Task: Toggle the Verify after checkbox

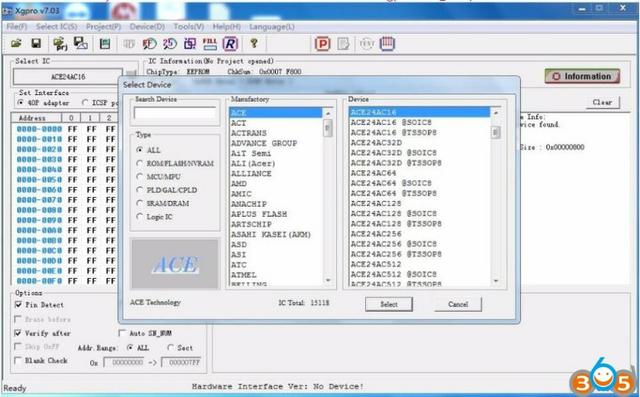Action: (x=18, y=333)
